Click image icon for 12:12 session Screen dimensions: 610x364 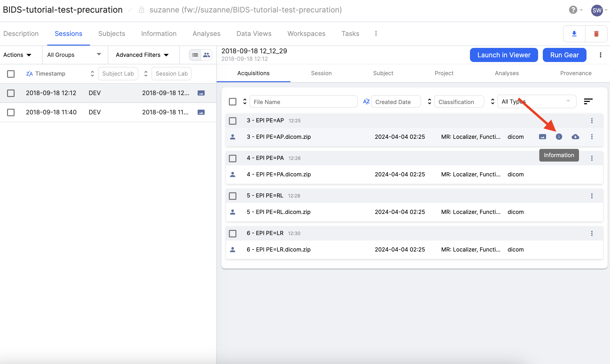pyautogui.click(x=201, y=93)
